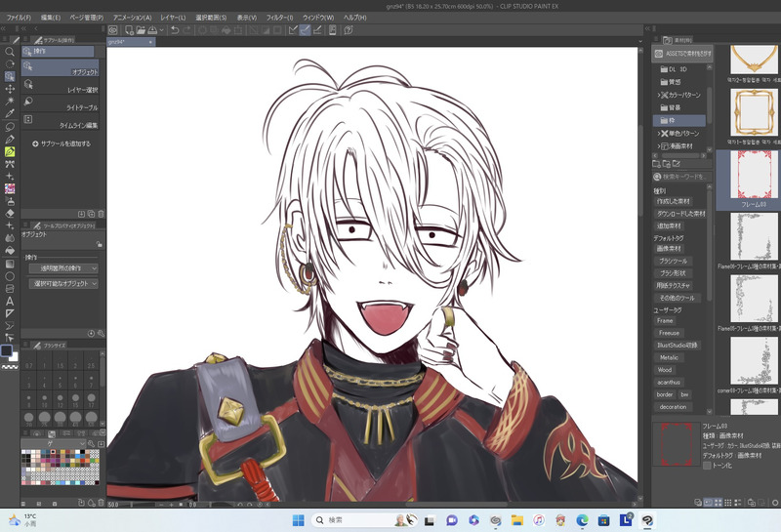Click the Redo arrow in command bar
This screenshot has height=532, width=781.
point(186,30)
